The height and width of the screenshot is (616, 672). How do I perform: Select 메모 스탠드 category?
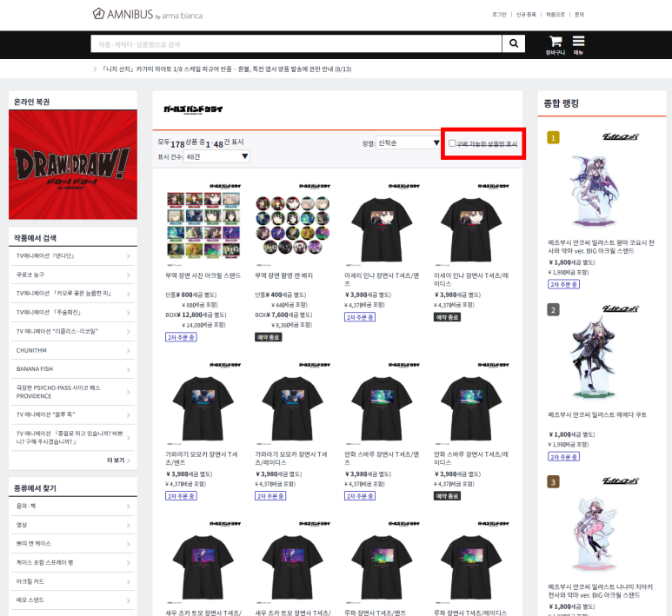point(73,600)
